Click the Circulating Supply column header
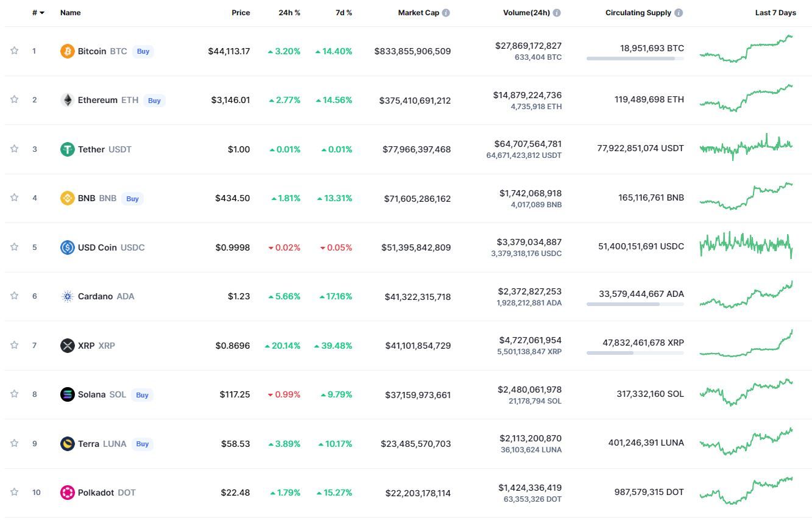 click(638, 13)
